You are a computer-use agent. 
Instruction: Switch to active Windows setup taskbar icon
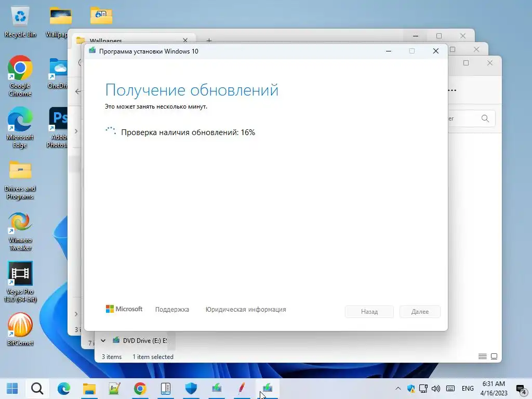click(268, 389)
